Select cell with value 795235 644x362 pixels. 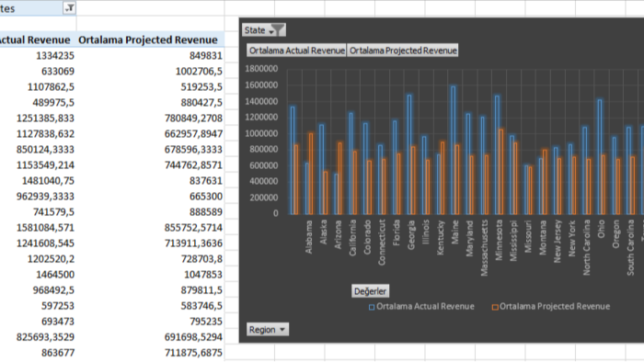pyautogui.click(x=150, y=321)
